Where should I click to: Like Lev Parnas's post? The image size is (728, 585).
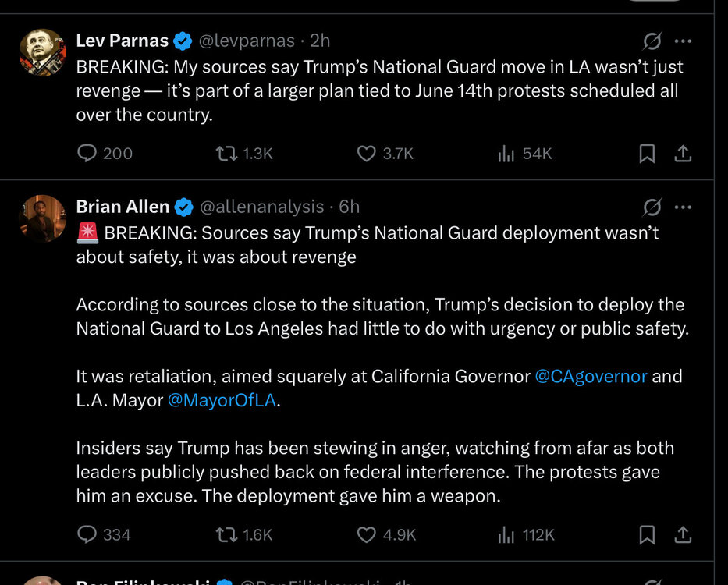[366, 154]
